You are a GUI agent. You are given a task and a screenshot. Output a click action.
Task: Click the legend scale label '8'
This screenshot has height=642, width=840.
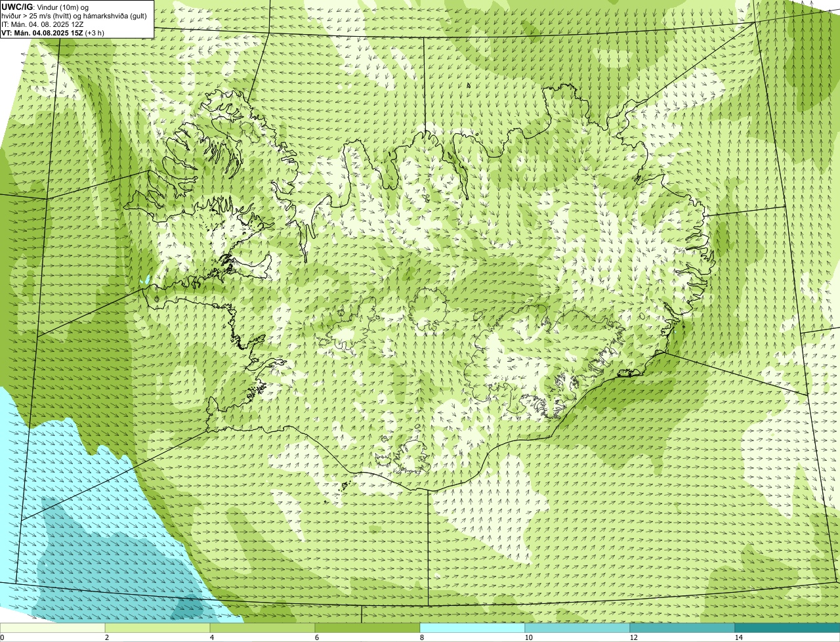tap(422, 637)
